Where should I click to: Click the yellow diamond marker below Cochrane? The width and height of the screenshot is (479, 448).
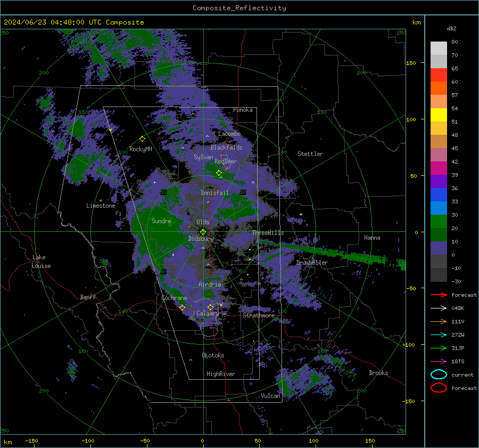point(182,307)
